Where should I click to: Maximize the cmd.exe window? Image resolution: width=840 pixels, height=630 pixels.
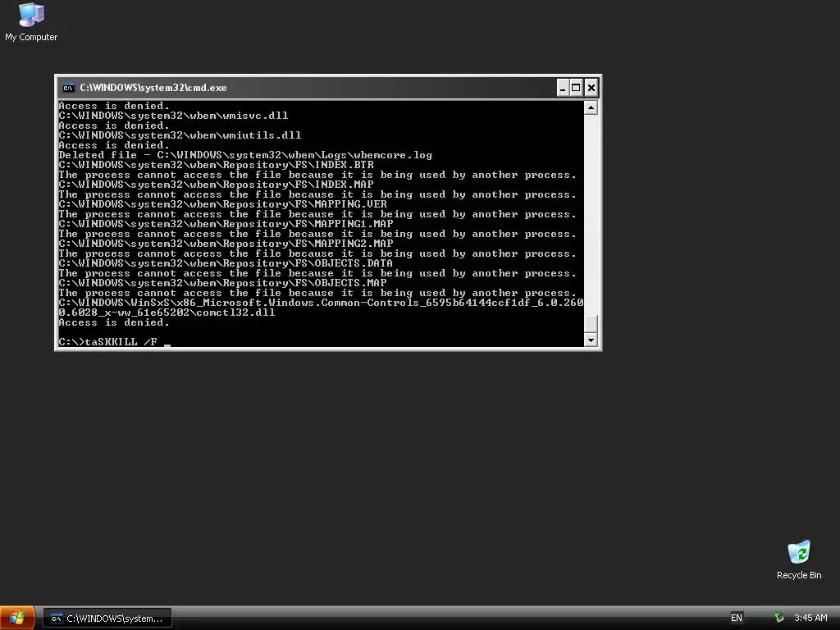[x=576, y=88]
